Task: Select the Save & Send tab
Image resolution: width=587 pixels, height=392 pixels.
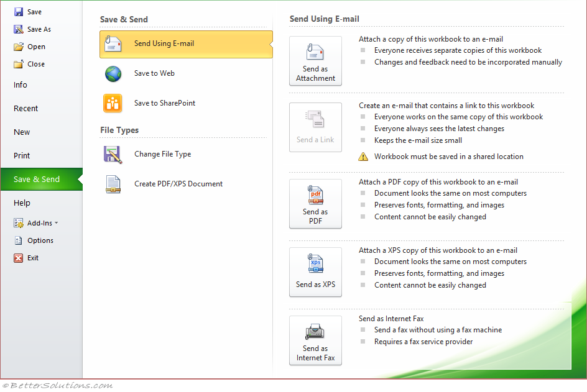Action: 41,179
